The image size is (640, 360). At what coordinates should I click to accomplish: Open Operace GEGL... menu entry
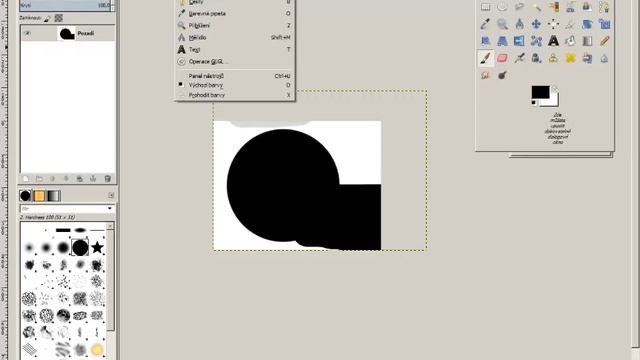(235, 62)
